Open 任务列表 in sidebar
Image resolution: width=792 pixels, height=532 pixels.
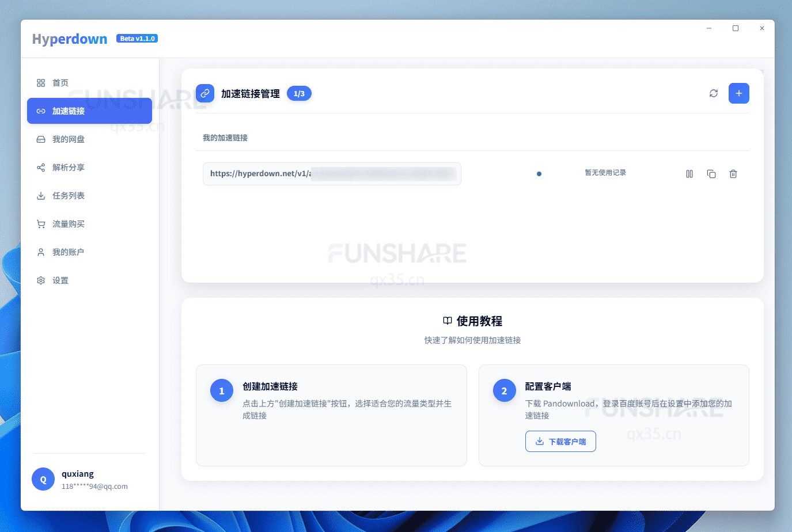coord(89,196)
